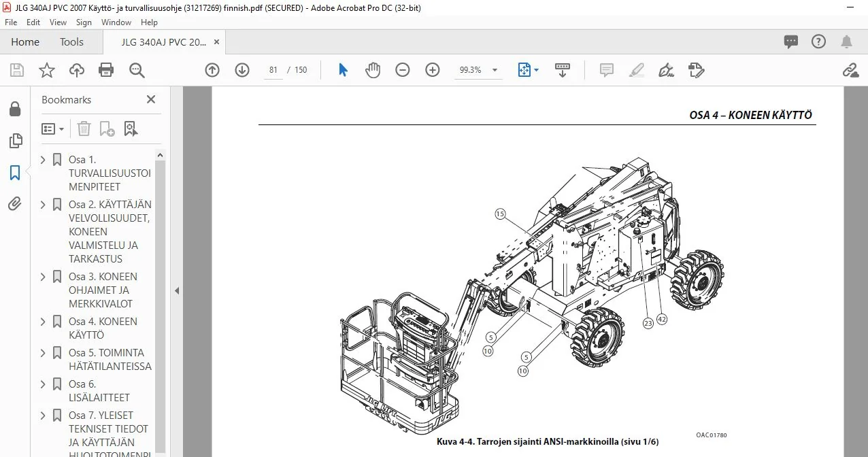
Task: Switch to Tools tab
Action: point(71,42)
